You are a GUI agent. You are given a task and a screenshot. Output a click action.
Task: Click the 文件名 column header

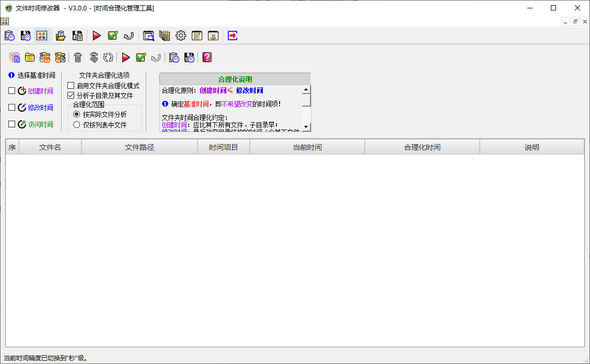pos(50,147)
